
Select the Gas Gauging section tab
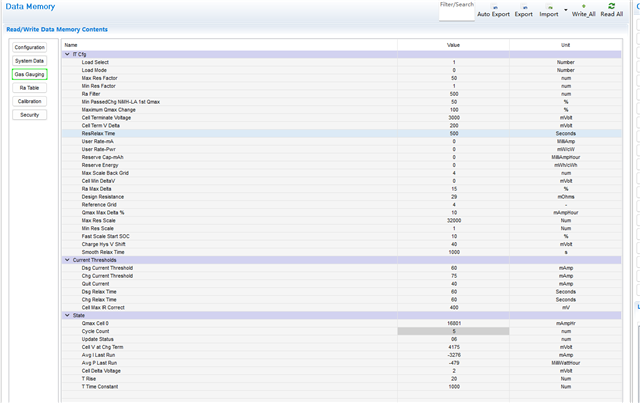coord(29,74)
